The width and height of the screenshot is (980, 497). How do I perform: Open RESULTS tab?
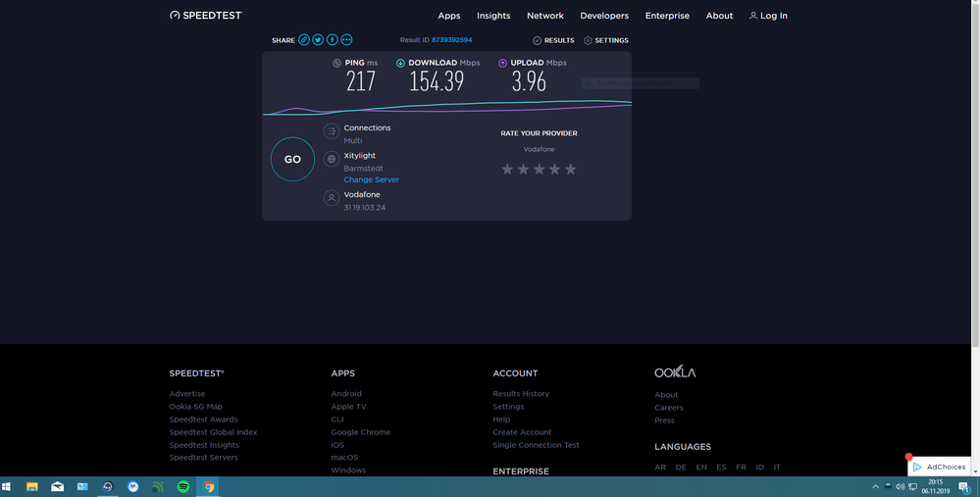point(553,40)
